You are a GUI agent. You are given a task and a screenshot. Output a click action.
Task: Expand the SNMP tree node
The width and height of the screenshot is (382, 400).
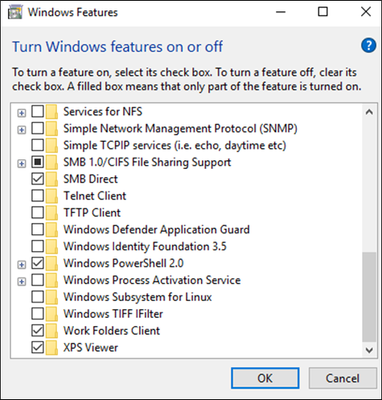point(22,130)
